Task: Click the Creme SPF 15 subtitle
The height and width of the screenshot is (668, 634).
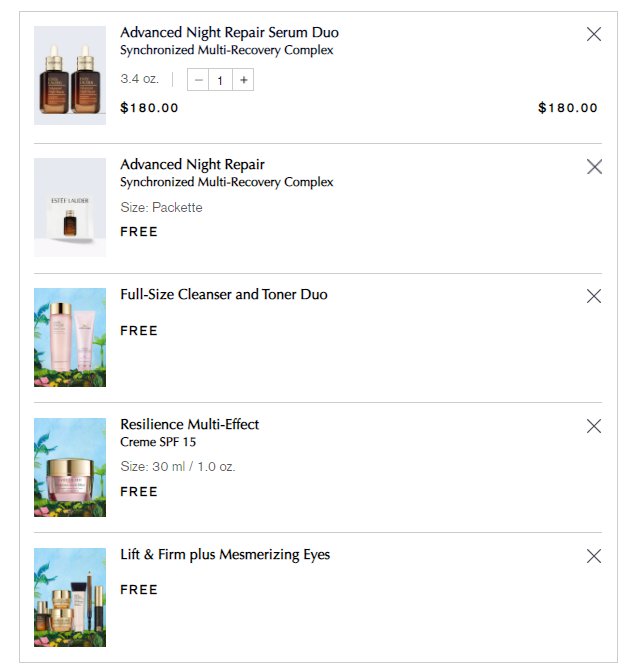Action: (x=158, y=442)
